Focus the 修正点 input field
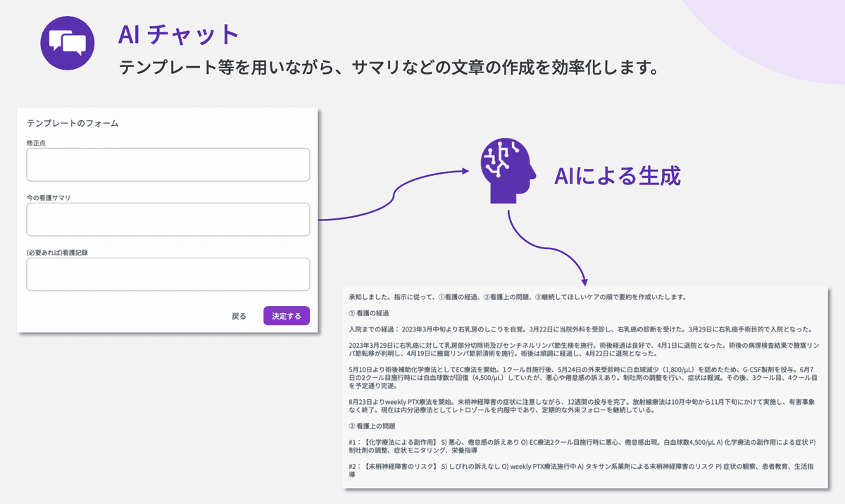 pos(168,164)
